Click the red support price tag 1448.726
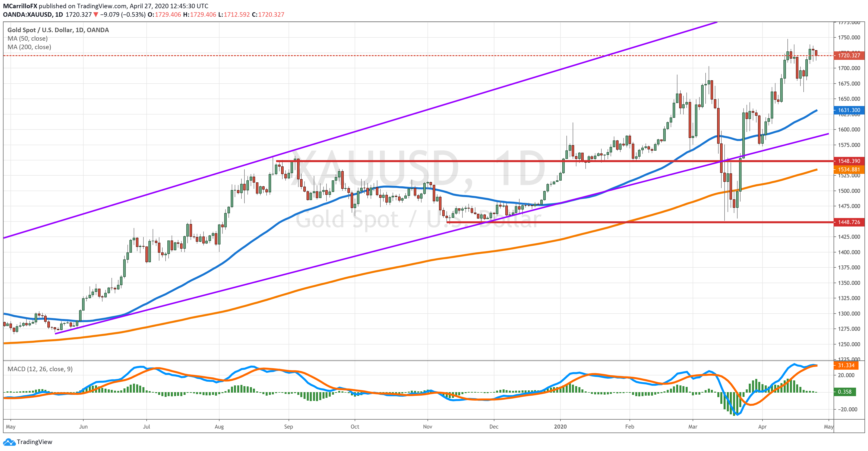 (x=849, y=222)
